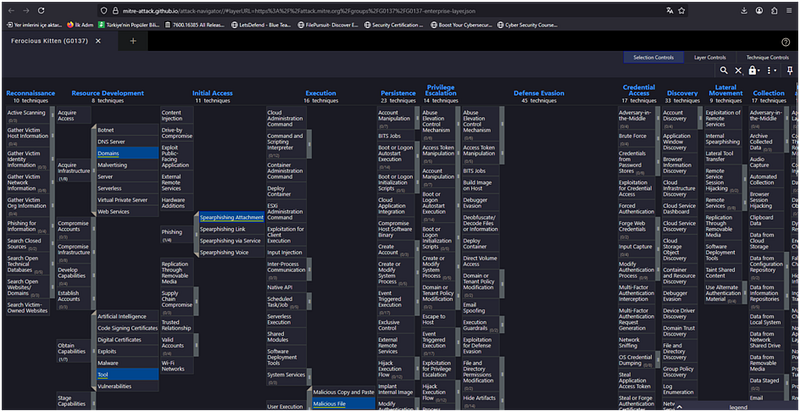This screenshot has width=800, height=412.
Task: Add a new layer tab with plus
Action: (133, 41)
